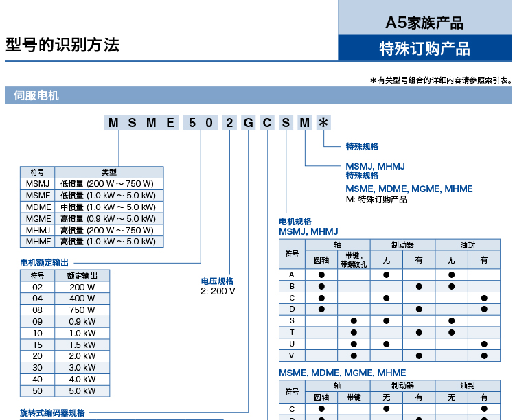515x420 pixels.
Task: Click the 电机额定输出 label
Action: point(45,262)
